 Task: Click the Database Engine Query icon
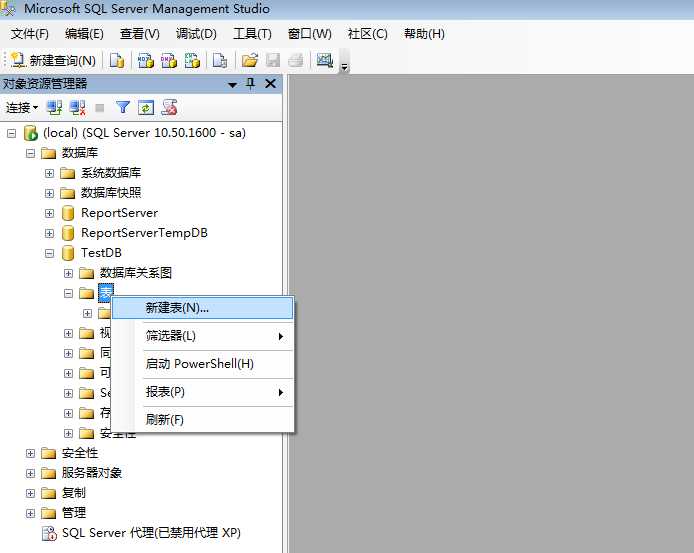[x=117, y=60]
